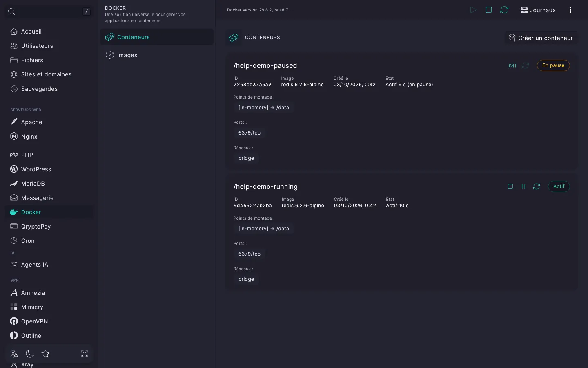The height and width of the screenshot is (368, 588).
Task: Switch to the Images tab
Action: pyautogui.click(x=157, y=55)
